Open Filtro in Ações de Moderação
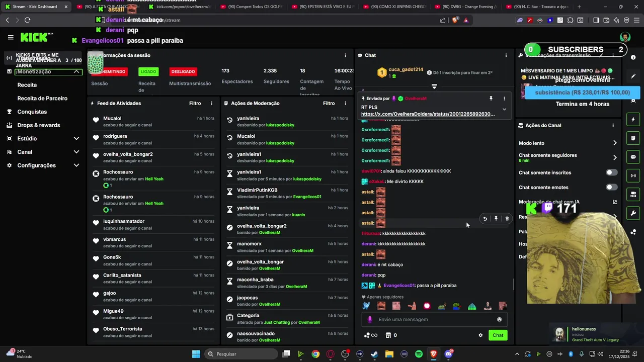644x362 pixels. 329,103
